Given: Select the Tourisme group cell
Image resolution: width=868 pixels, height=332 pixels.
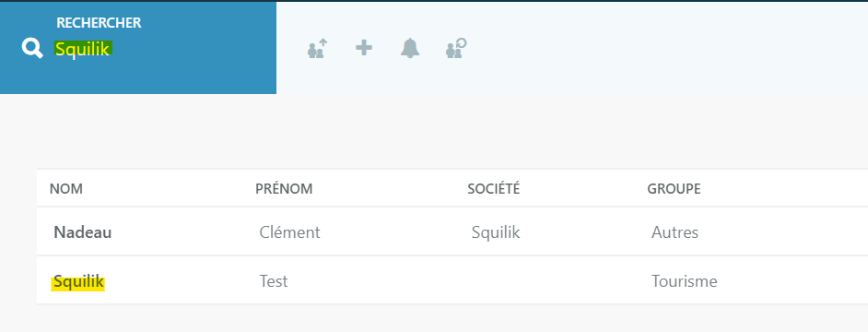Looking at the screenshot, I should click(x=685, y=281).
